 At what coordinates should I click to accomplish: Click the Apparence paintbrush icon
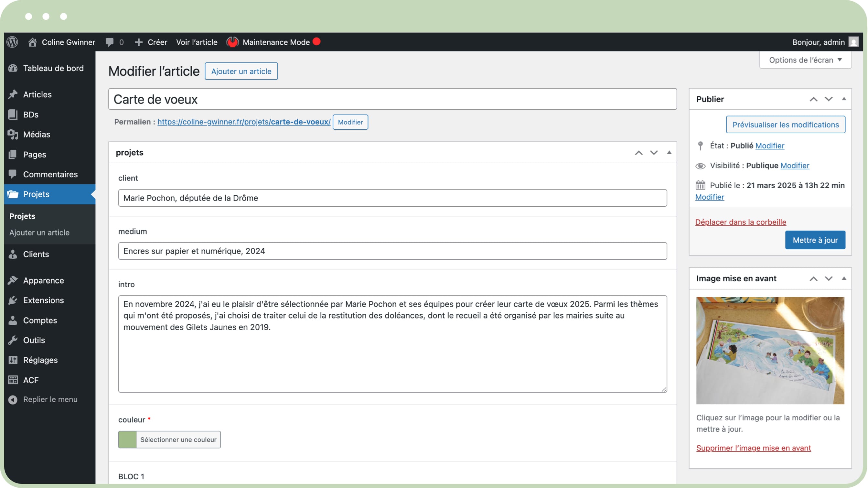(13, 280)
